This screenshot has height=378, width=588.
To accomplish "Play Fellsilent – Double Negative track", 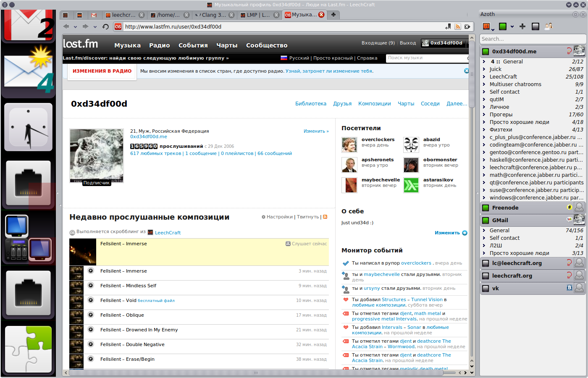I will [x=90, y=344].
